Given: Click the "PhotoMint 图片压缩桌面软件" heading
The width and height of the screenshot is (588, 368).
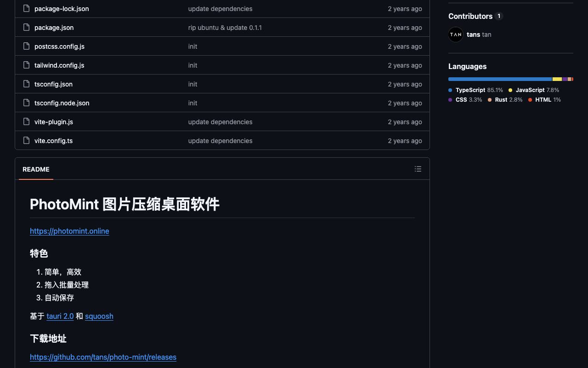Looking at the screenshot, I should pyautogui.click(x=124, y=204).
